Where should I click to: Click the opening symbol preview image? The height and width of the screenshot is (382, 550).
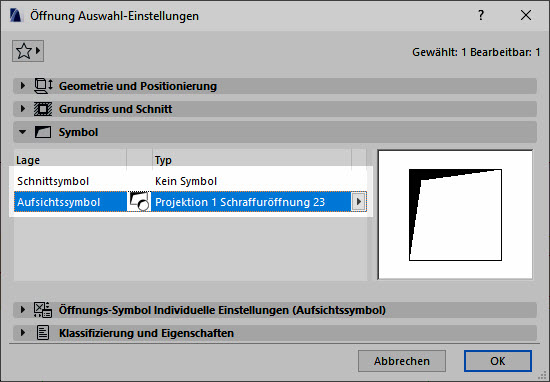pyautogui.click(x=455, y=215)
